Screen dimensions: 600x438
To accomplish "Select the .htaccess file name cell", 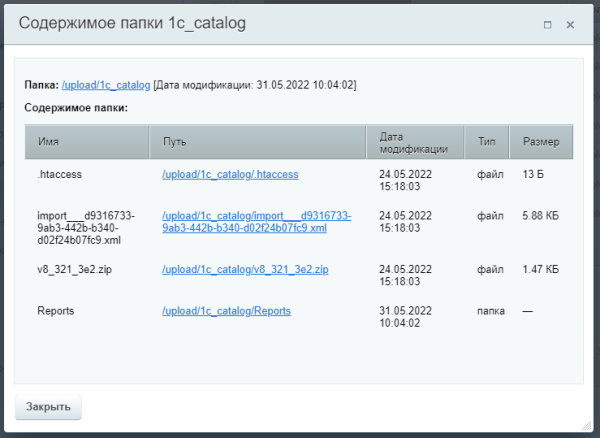I will tap(59, 174).
